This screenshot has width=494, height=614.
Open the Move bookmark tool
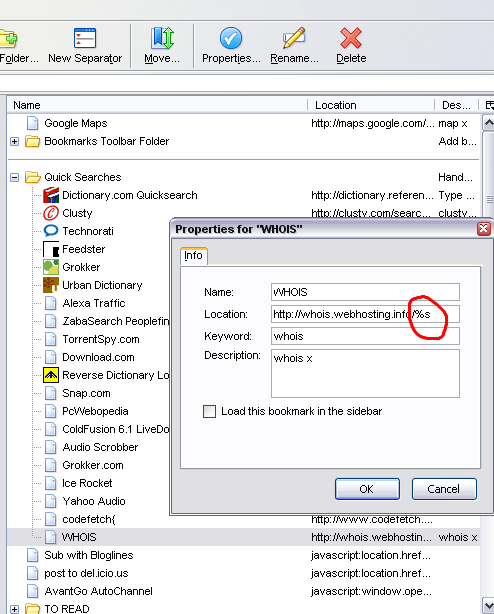pyautogui.click(x=162, y=38)
